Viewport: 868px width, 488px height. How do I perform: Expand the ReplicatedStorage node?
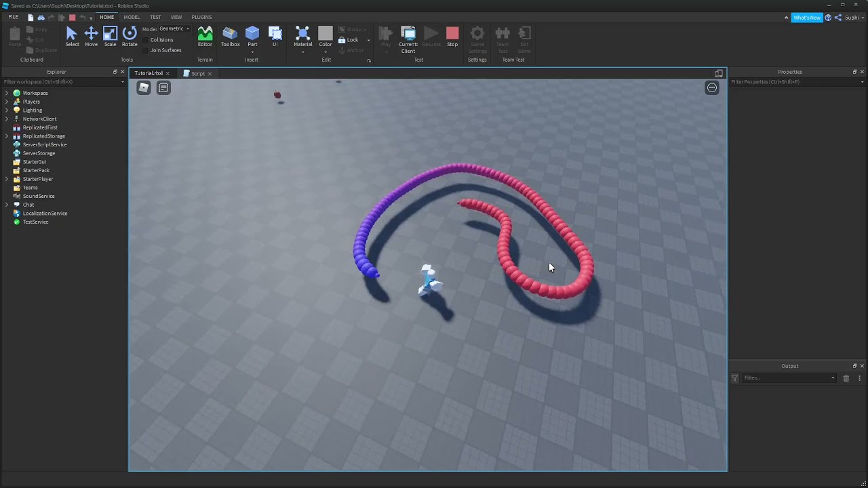click(7, 136)
